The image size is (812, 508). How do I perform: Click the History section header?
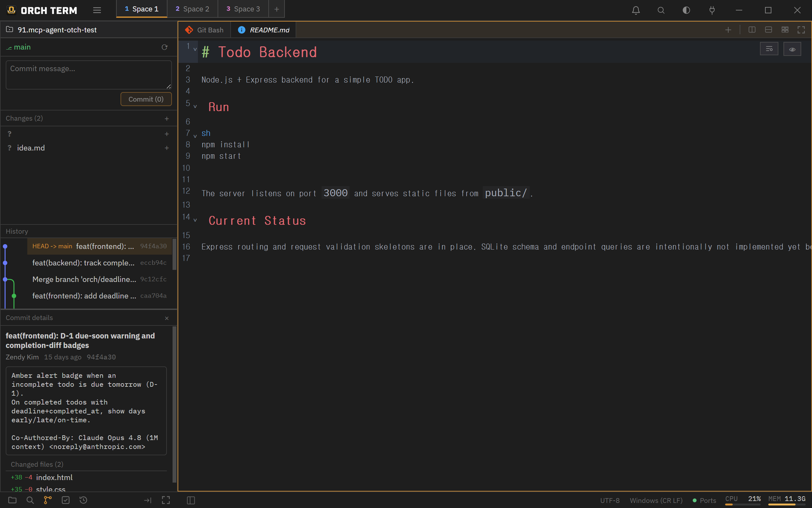(88, 231)
